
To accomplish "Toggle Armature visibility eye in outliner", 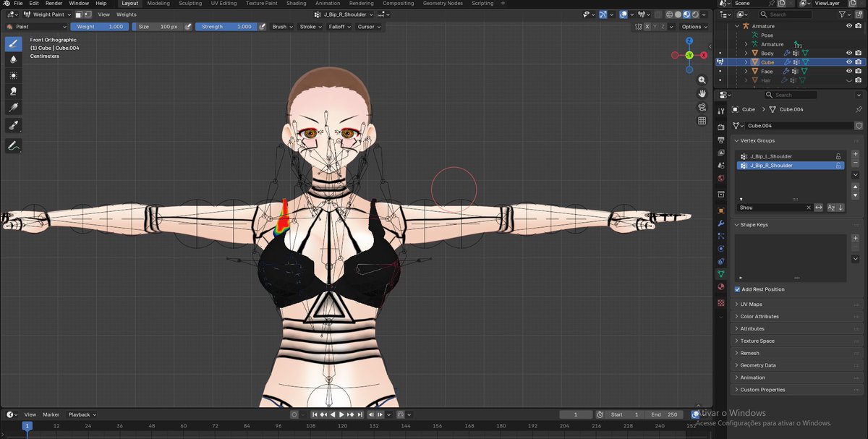I will [849, 26].
